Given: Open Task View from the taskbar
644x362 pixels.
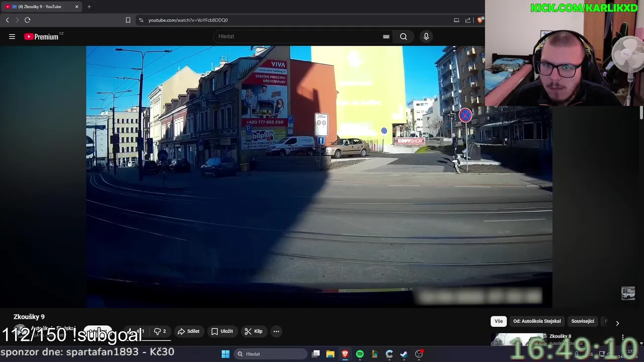Looking at the screenshot, I should coord(315,354).
